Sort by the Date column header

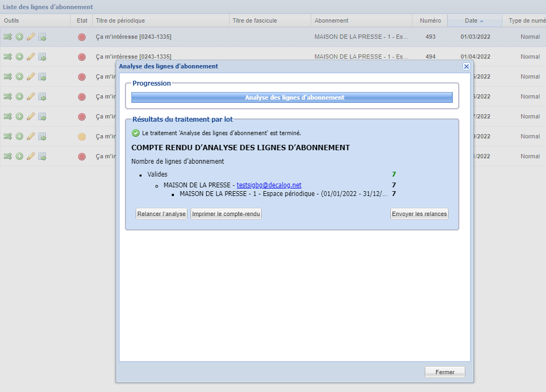click(471, 20)
